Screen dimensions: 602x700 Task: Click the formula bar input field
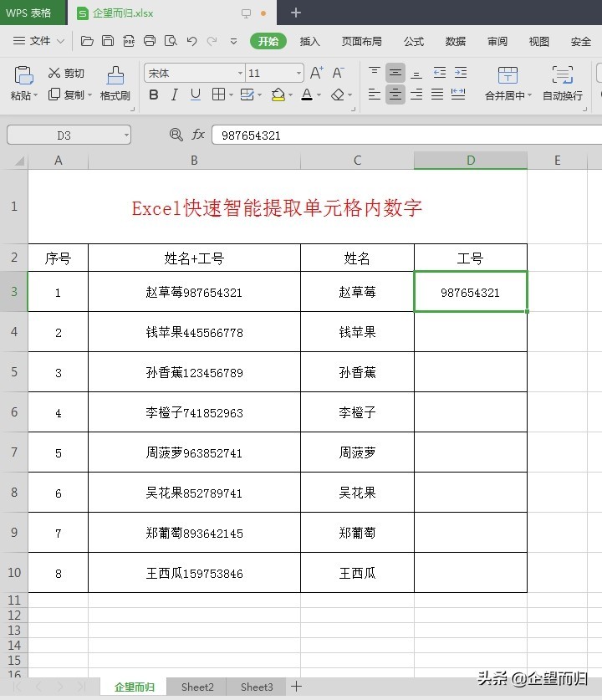(407, 135)
